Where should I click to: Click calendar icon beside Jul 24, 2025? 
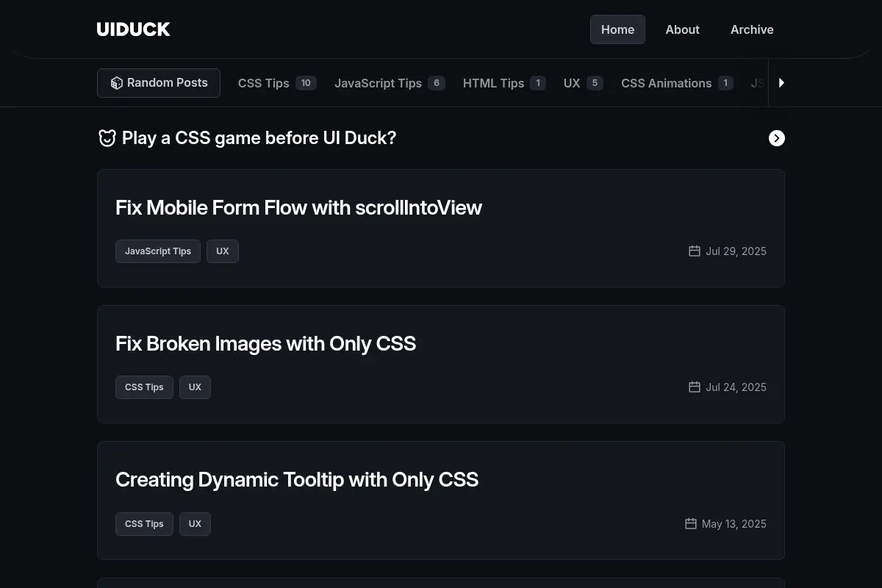(x=695, y=387)
